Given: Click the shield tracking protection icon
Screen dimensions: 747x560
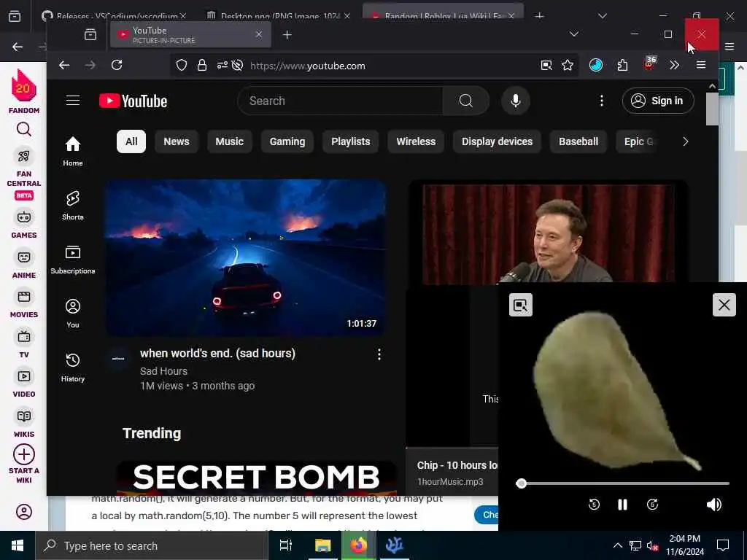Looking at the screenshot, I should point(182,65).
